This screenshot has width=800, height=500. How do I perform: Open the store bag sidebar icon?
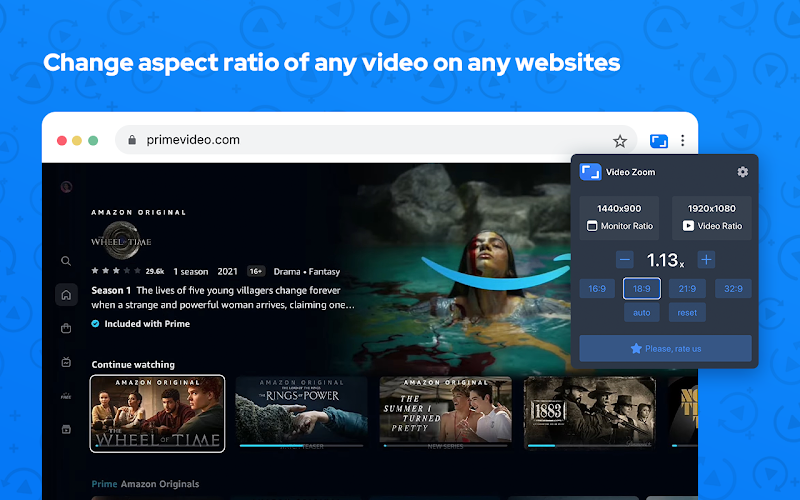pyautogui.click(x=66, y=329)
